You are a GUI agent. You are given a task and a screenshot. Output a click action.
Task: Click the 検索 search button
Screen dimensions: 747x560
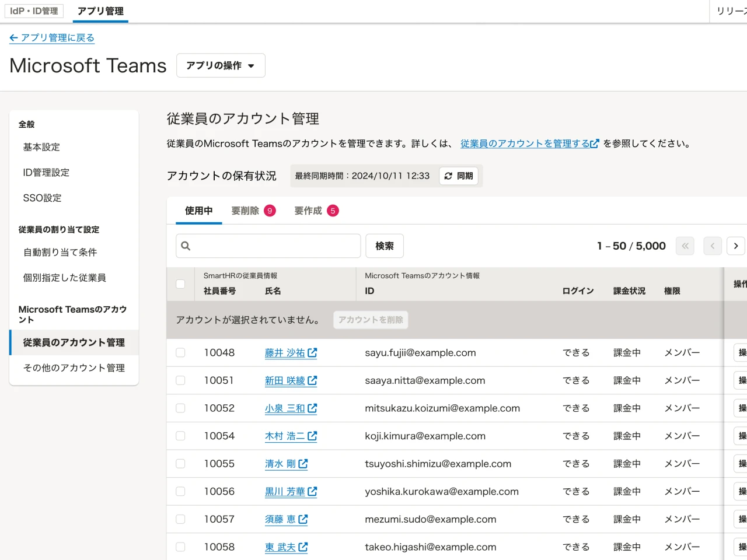(x=385, y=246)
